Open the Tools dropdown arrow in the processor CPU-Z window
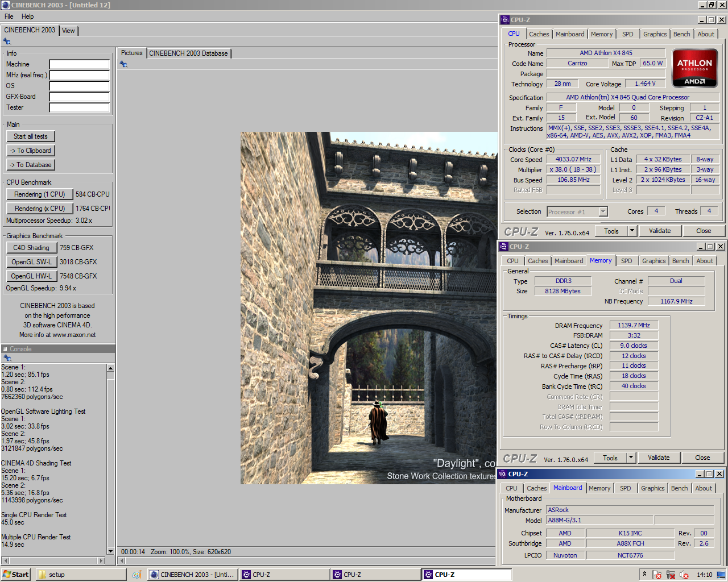Screen dimensions: 728x582 pos(632,231)
